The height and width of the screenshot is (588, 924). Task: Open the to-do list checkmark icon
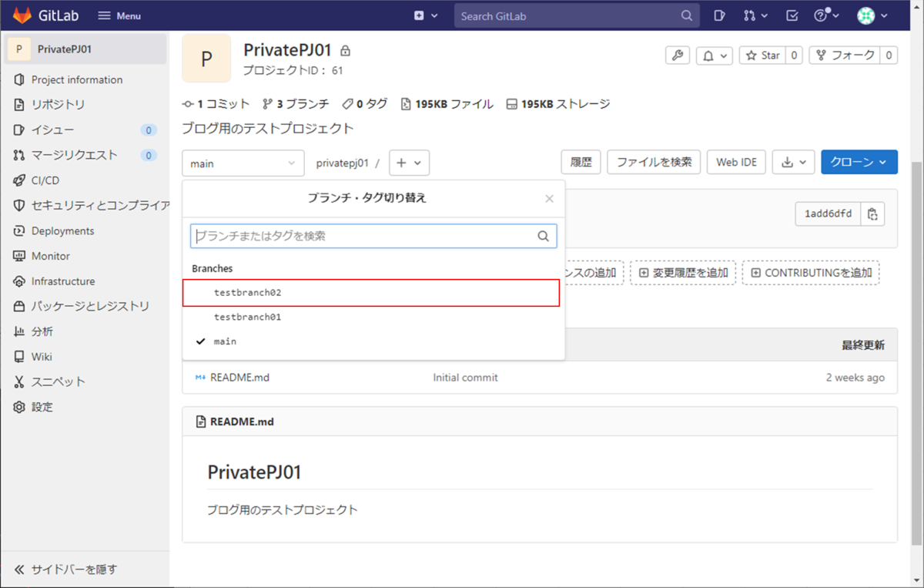coord(792,15)
